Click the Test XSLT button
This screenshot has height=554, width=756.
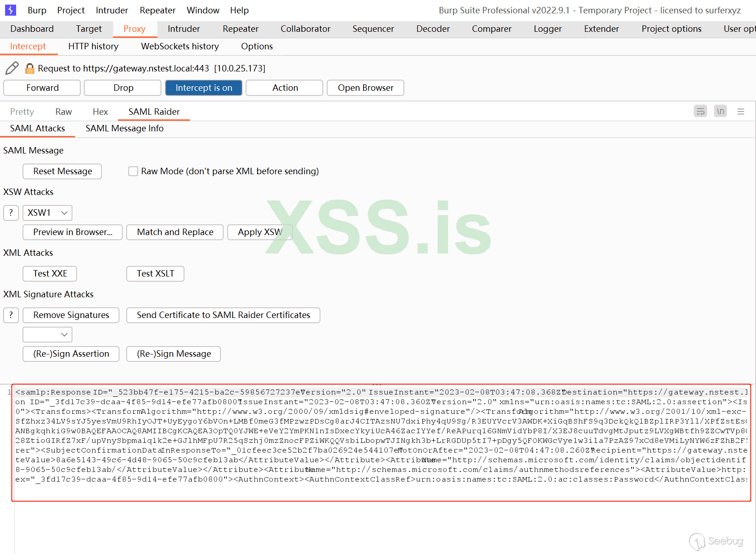155,273
